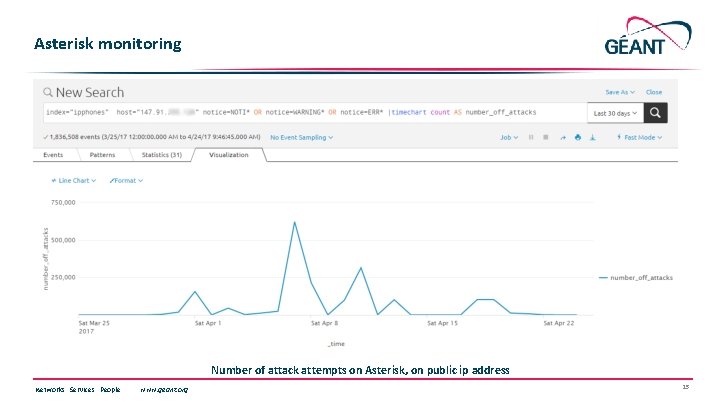Click the New Search heading
This screenshot has height=405, width=720.
click(x=90, y=92)
